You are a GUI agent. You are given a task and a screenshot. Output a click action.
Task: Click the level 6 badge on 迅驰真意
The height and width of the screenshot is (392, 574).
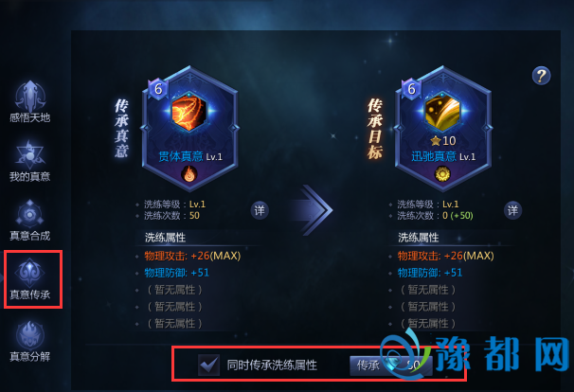point(411,89)
